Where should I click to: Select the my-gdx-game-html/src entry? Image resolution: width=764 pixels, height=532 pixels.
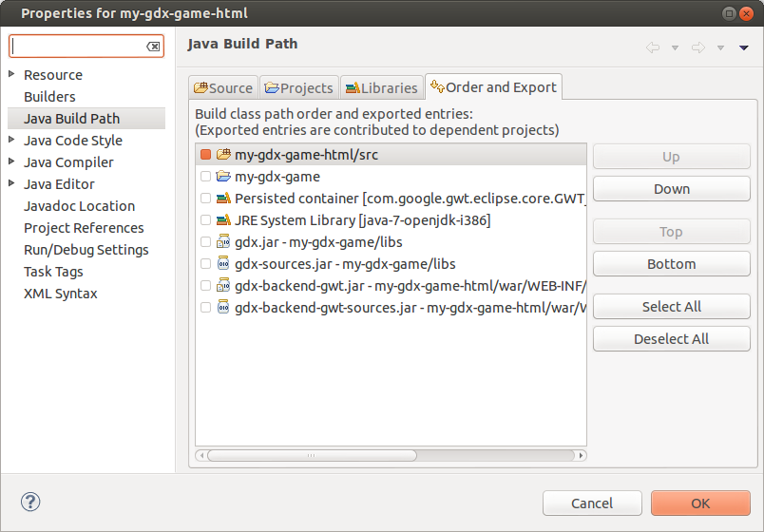tap(391, 155)
